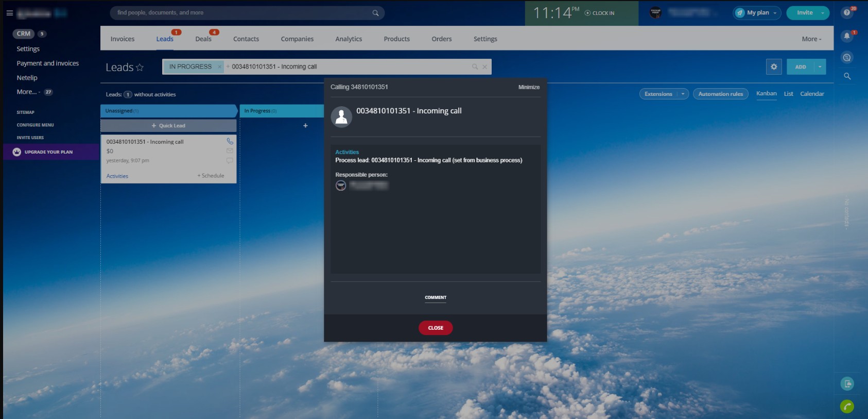The width and height of the screenshot is (868, 419).
Task: Click the Leads settings gear icon
Action: pyautogui.click(x=773, y=67)
